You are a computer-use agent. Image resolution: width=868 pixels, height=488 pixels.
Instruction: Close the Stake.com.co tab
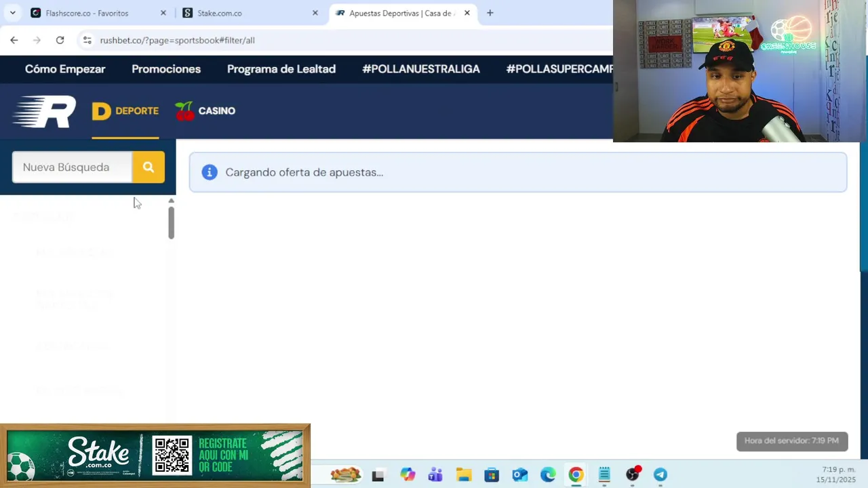coord(315,13)
